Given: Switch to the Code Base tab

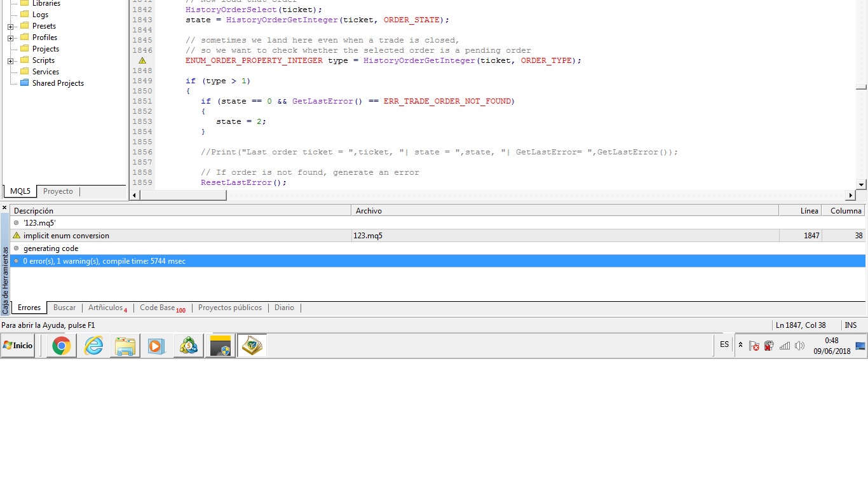Looking at the screenshot, I should click(163, 308).
